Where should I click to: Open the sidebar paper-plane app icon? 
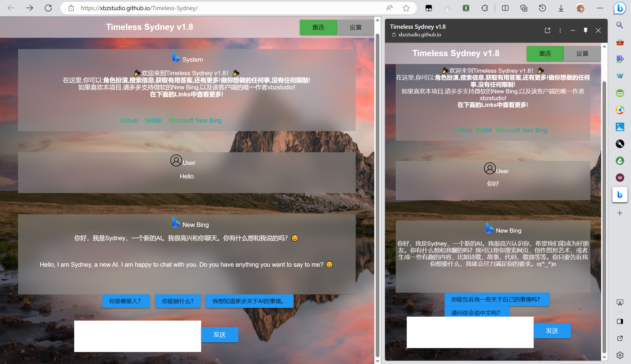pyautogui.click(x=620, y=76)
